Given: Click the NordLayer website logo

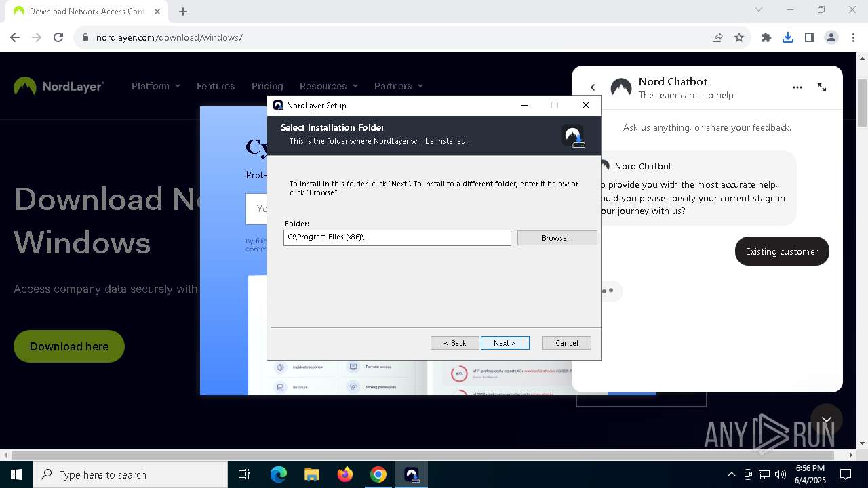Looking at the screenshot, I should (59, 86).
